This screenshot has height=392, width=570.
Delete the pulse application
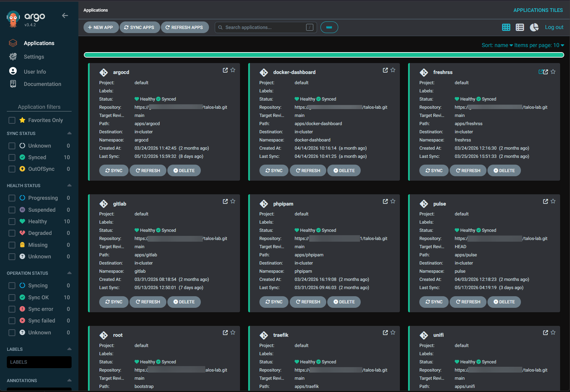coord(504,302)
